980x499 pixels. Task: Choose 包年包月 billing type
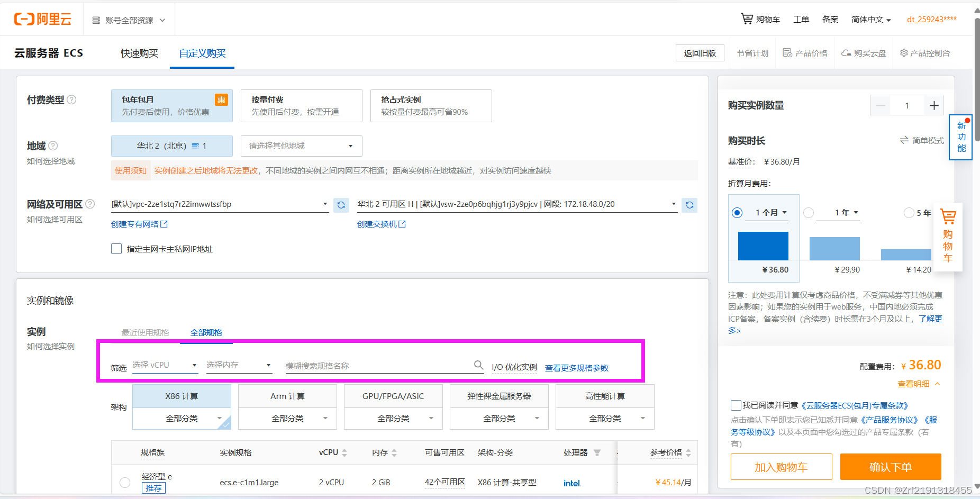point(172,106)
